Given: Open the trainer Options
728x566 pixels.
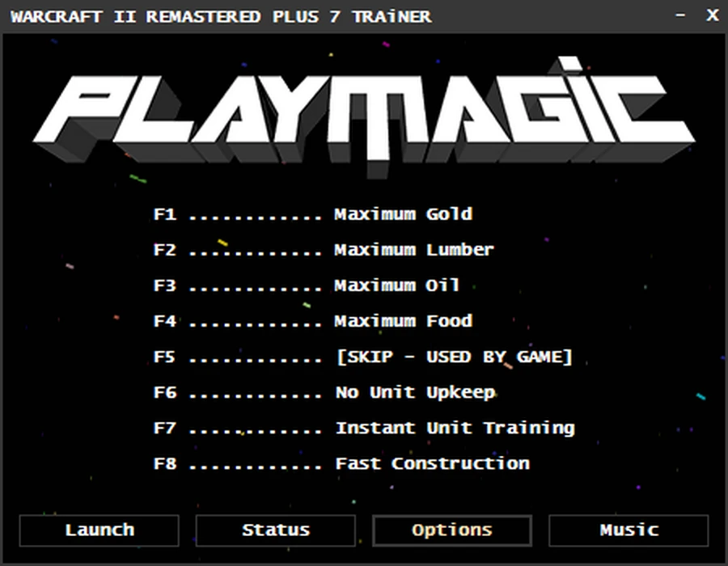Looking at the screenshot, I should tap(451, 530).
